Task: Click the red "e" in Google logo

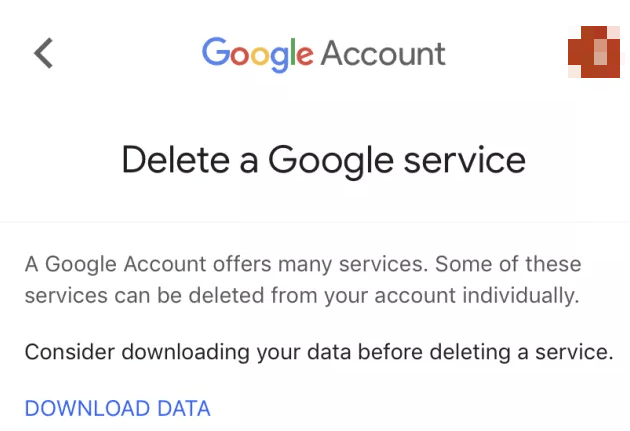Action: click(304, 56)
